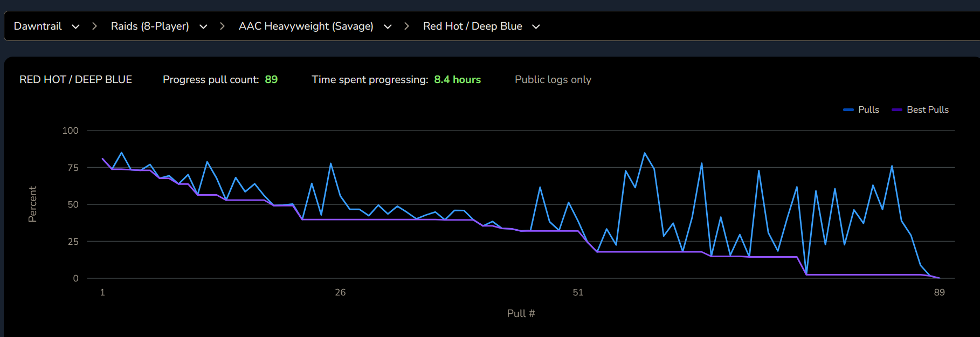The height and width of the screenshot is (337, 980).
Task: Click the Progress pull count label
Action: 211,79
